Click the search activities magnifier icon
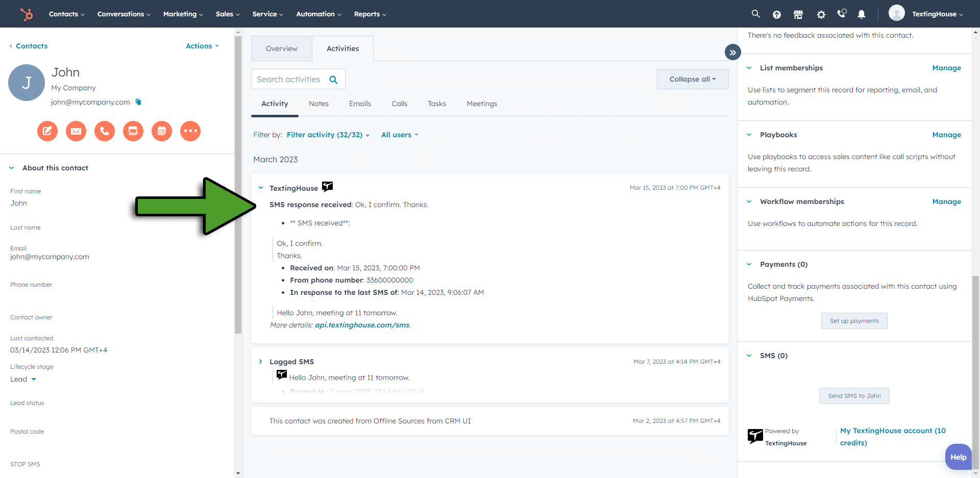 pos(333,80)
